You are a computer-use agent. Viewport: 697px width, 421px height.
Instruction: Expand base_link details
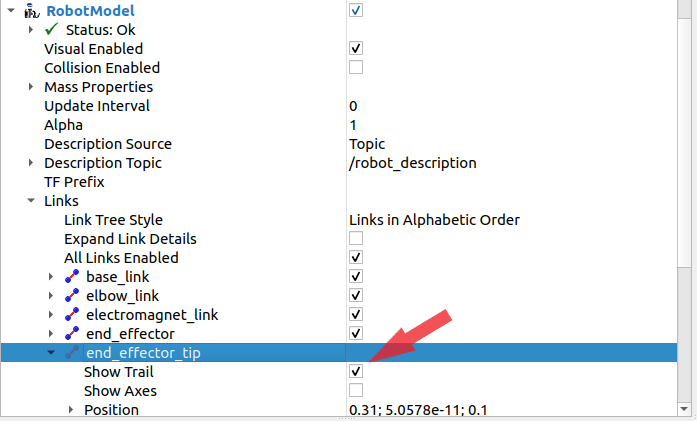coord(51,277)
